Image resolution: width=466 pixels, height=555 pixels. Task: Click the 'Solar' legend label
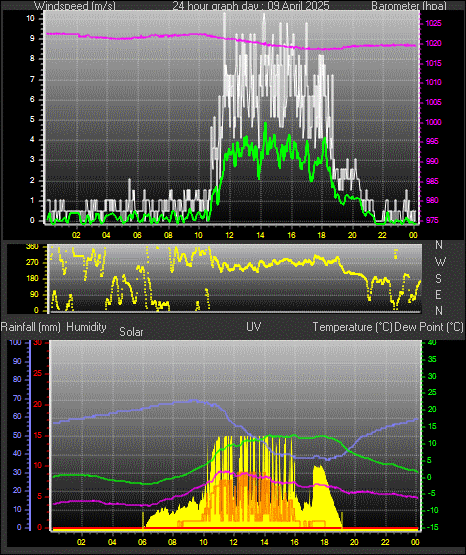[131, 332]
